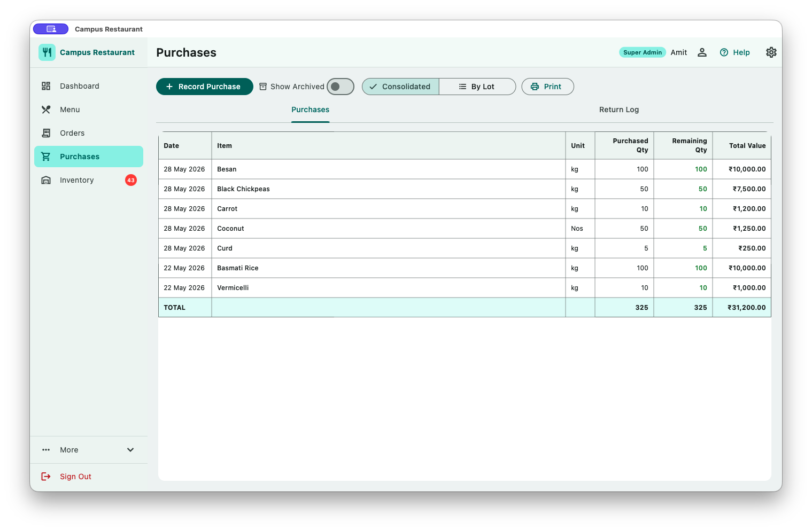Click the More ellipsis icon
The height and width of the screenshot is (531, 812).
[x=46, y=450]
